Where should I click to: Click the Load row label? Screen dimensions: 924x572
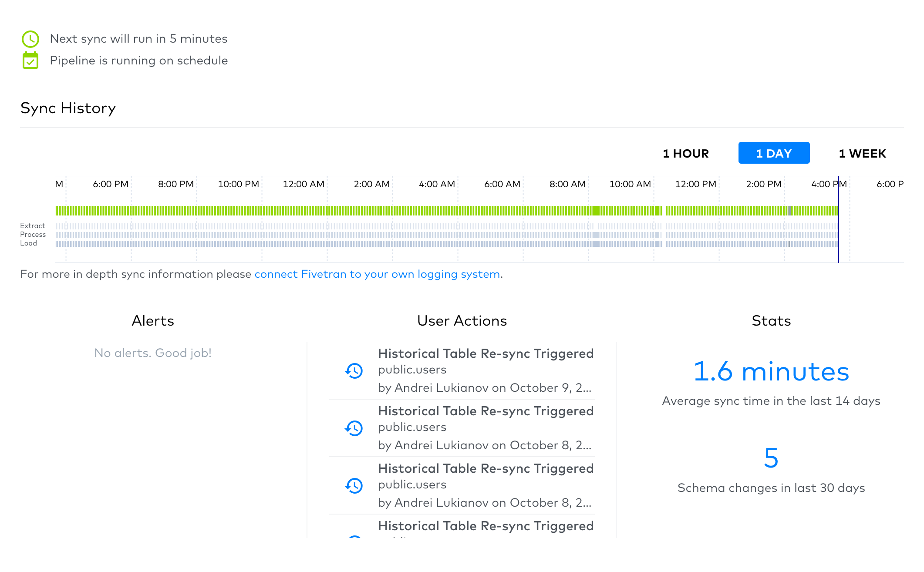pos(29,243)
